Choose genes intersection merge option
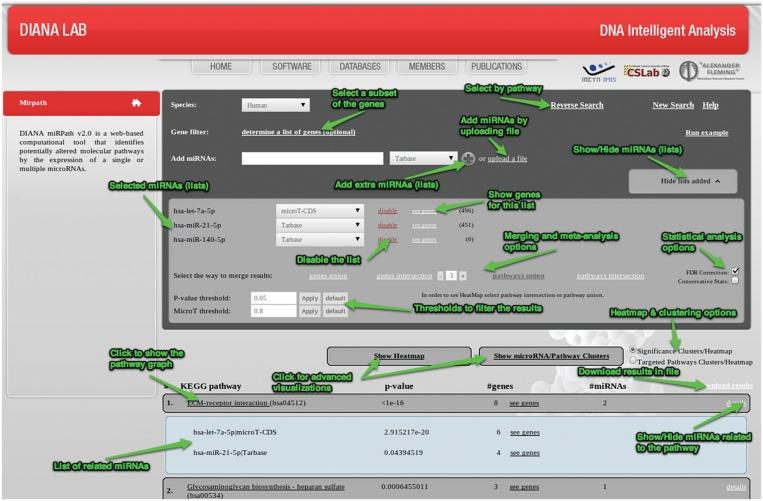 click(404, 276)
